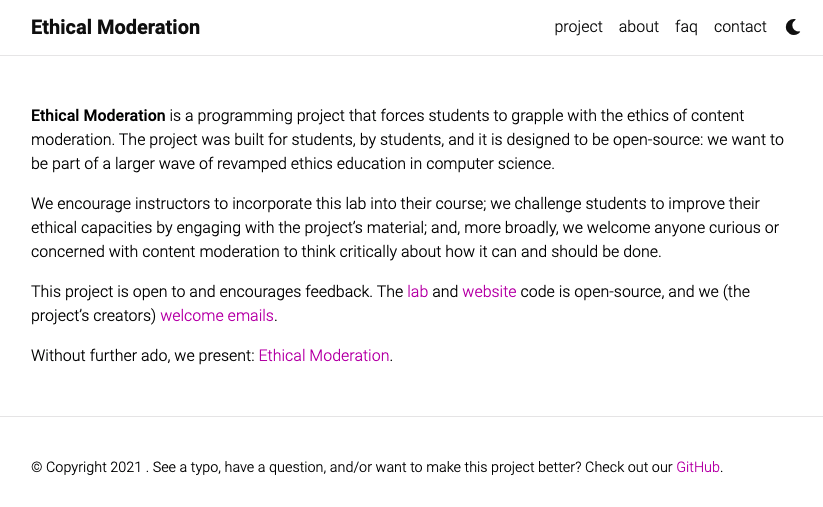Go to the about page

pyautogui.click(x=638, y=27)
